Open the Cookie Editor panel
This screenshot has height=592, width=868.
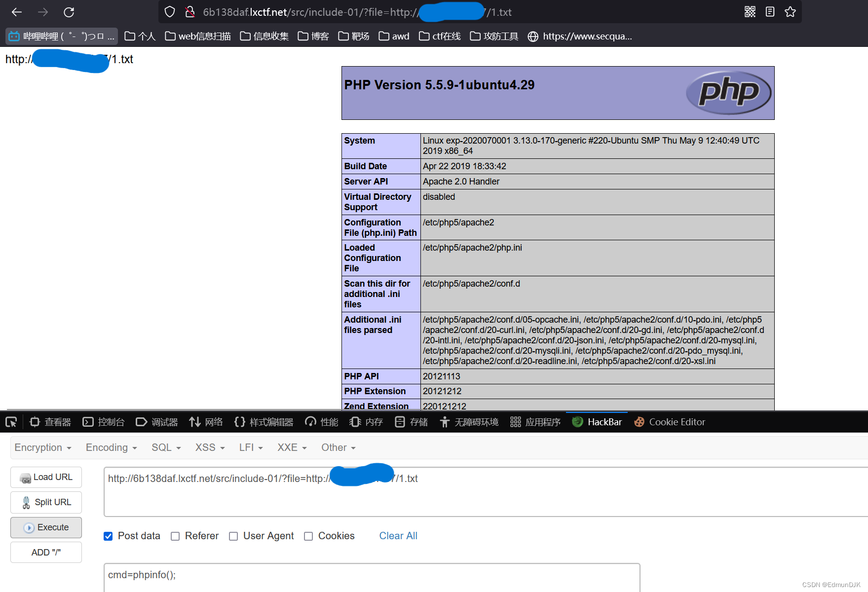pos(670,422)
